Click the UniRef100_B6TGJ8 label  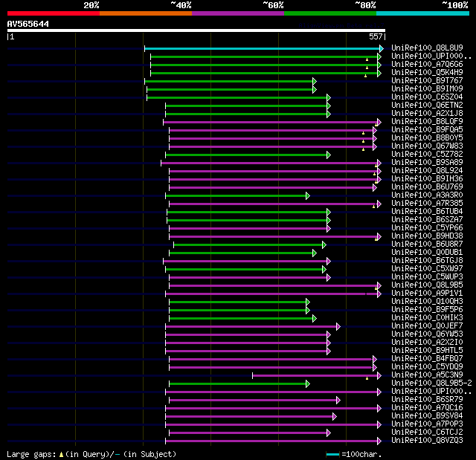[x=427, y=261]
